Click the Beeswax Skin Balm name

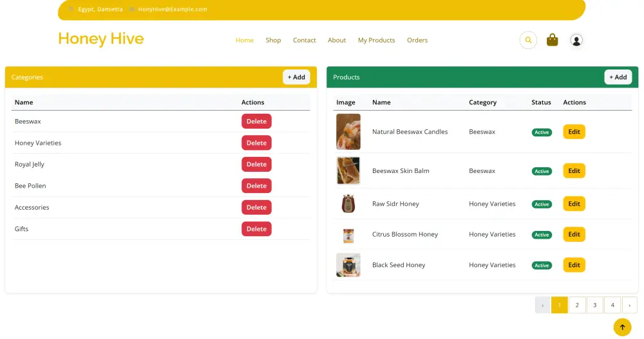tap(401, 170)
